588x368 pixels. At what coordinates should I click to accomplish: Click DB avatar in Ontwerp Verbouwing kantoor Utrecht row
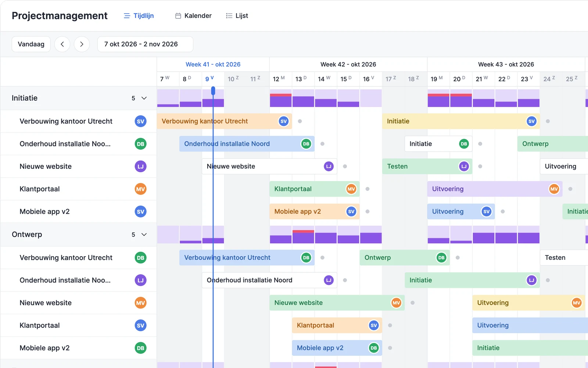(140, 258)
